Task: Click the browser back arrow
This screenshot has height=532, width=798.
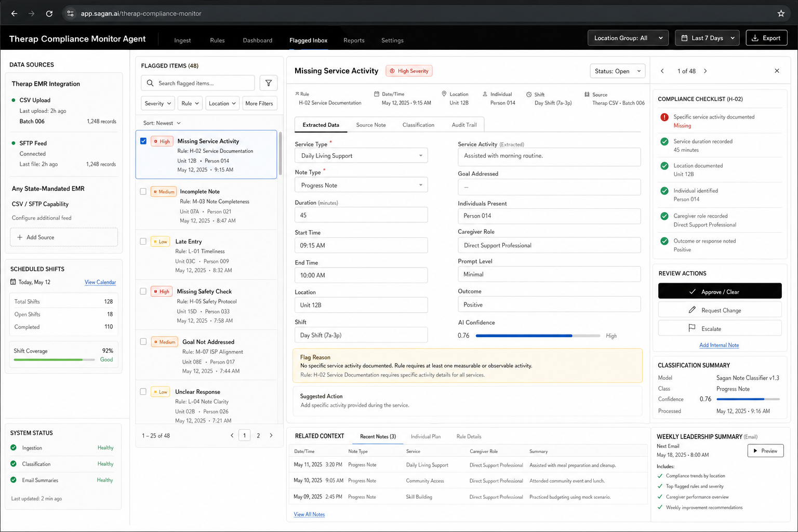Action: pos(14,14)
